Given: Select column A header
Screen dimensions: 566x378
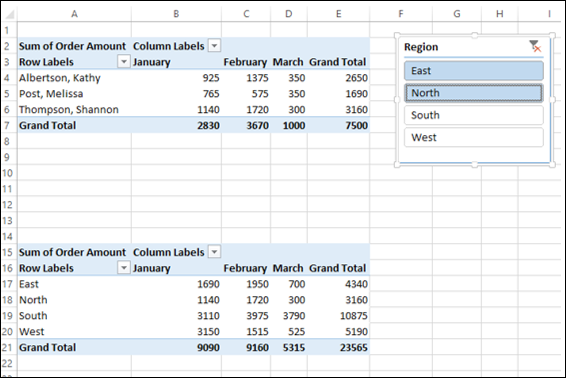Looking at the screenshot, I should 74,14.
